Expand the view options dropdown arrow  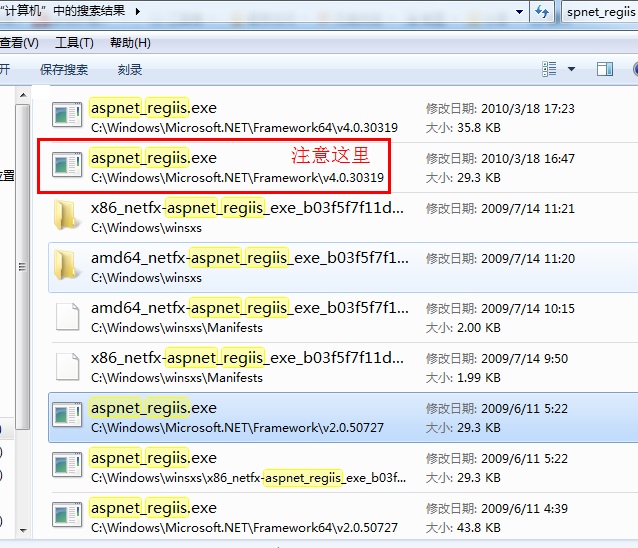571,69
